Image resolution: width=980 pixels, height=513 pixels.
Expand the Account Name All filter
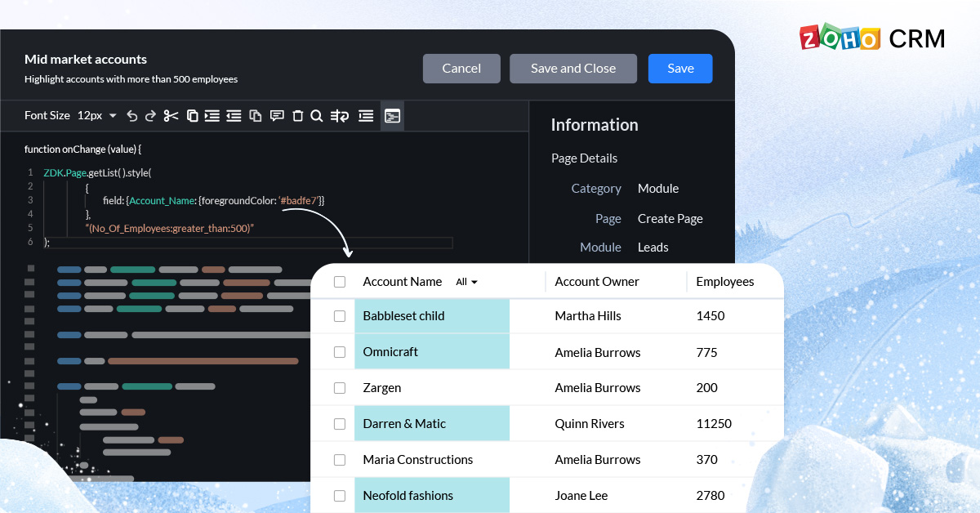click(467, 282)
